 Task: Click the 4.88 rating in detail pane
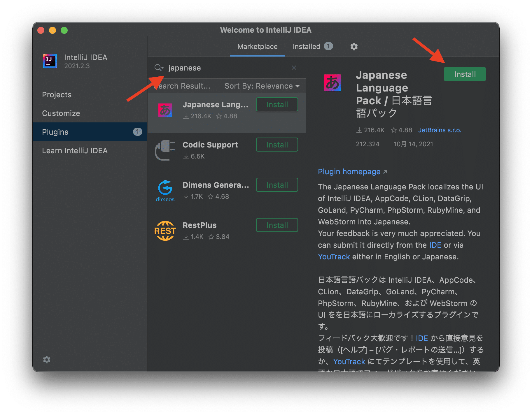(x=402, y=130)
